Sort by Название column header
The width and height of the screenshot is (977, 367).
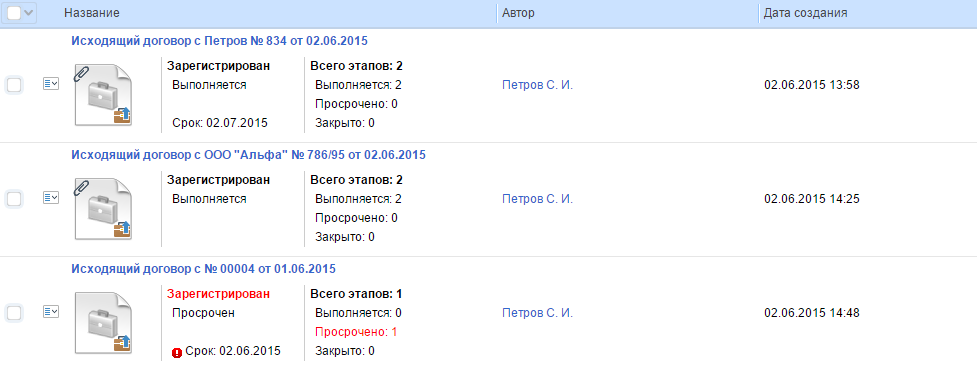pyautogui.click(x=92, y=13)
